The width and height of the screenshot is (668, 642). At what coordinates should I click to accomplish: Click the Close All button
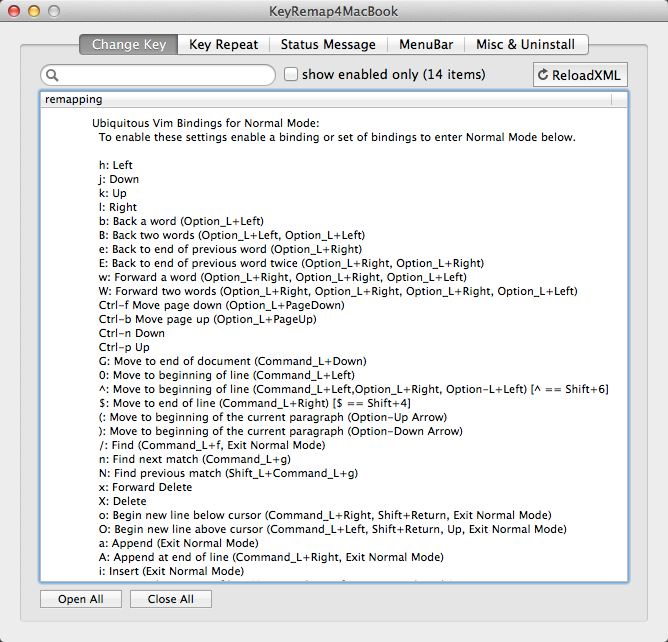170,599
